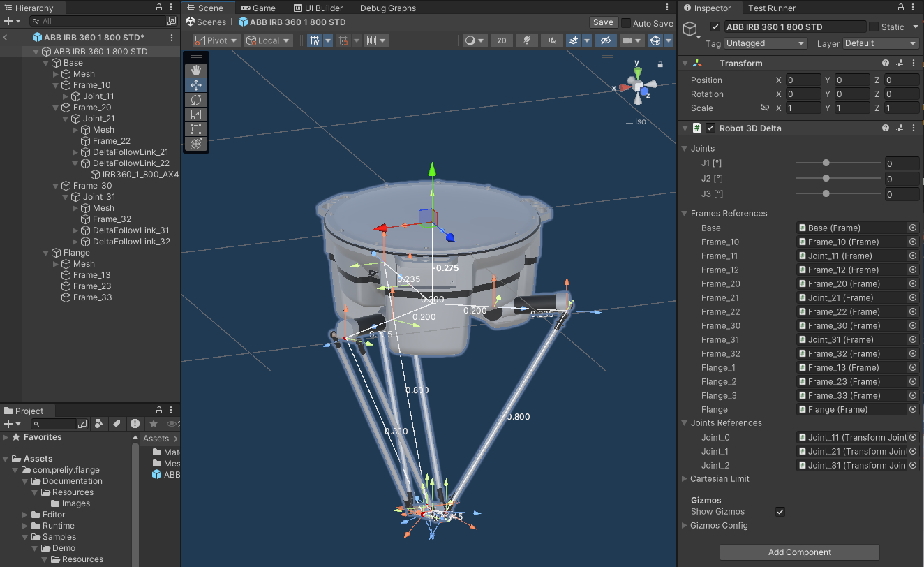Toggle hidden objects scene visibility
The image size is (924, 567).
(606, 40)
